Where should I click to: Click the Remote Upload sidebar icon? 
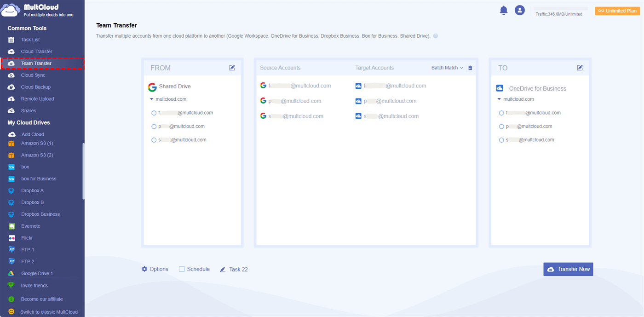[x=11, y=99]
